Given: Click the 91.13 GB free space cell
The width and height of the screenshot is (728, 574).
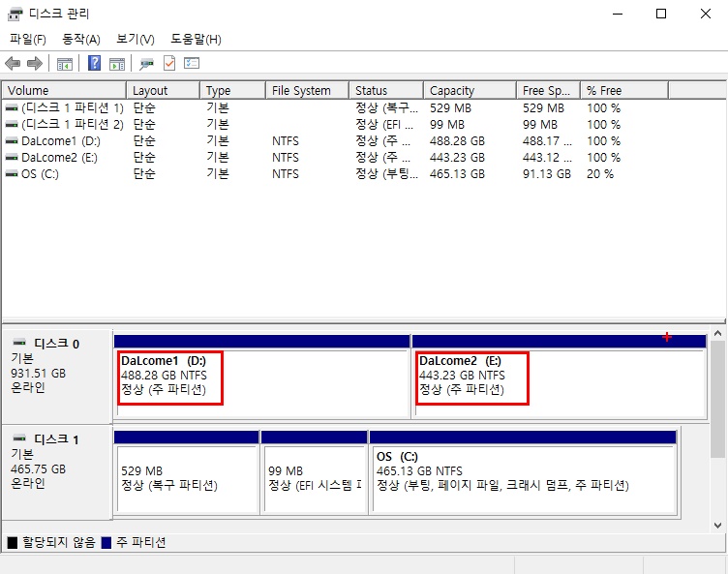Looking at the screenshot, I should point(547,174).
